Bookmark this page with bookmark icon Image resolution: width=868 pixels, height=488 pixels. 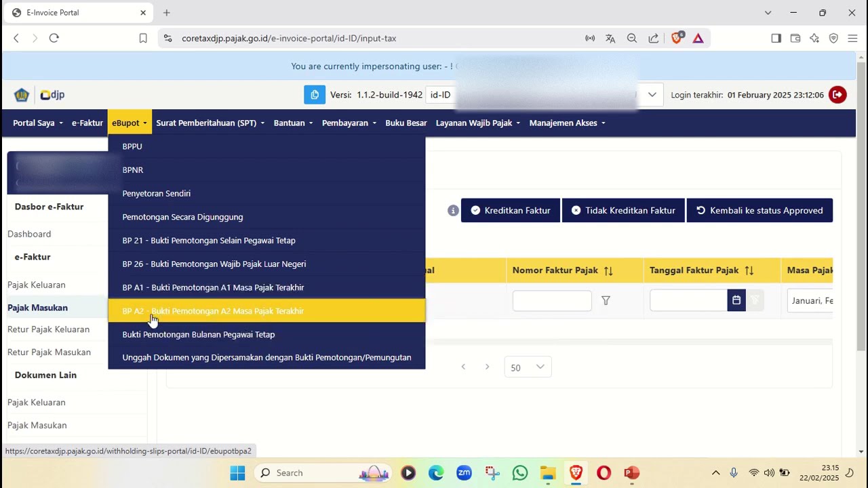pos(143,38)
